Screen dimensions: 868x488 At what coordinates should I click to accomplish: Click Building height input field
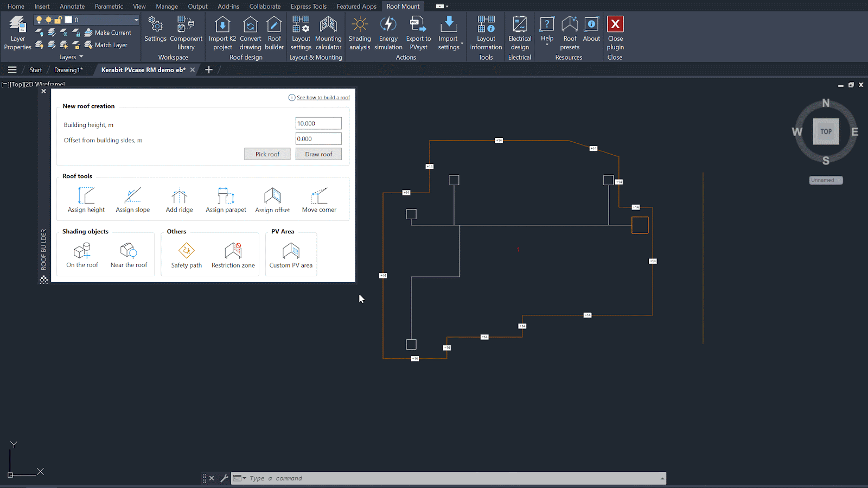318,123
